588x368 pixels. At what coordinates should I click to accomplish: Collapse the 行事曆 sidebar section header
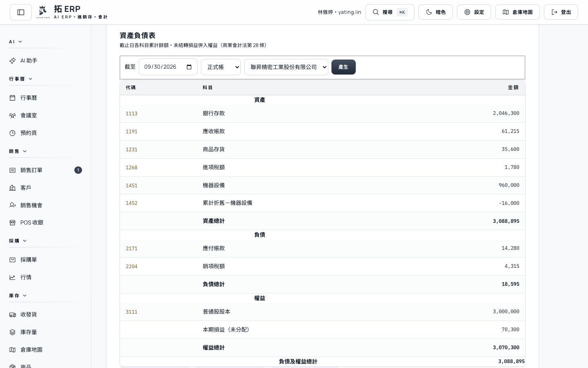click(21, 79)
